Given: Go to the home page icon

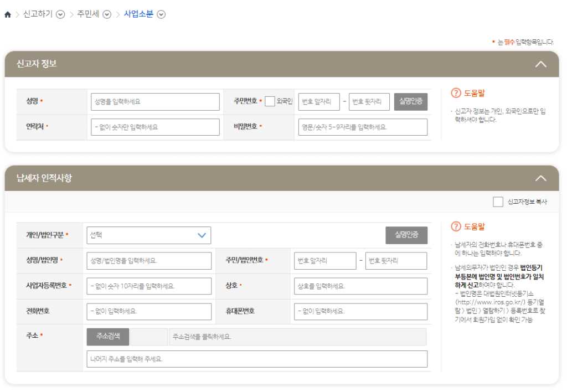Looking at the screenshot, I should tap(8, 14).
